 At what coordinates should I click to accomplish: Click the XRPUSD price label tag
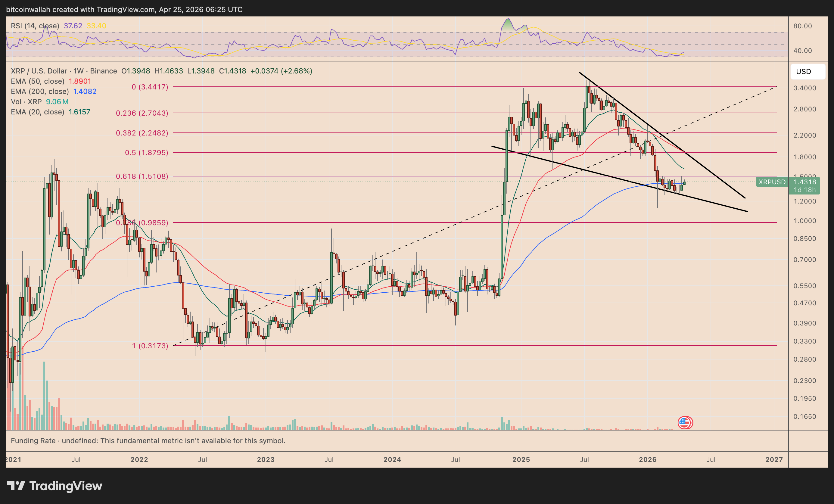772,182
